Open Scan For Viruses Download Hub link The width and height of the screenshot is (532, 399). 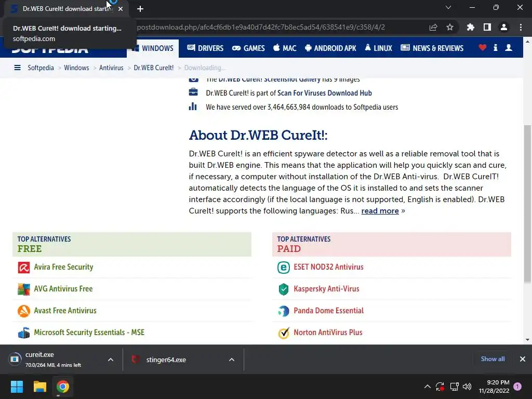324,93
